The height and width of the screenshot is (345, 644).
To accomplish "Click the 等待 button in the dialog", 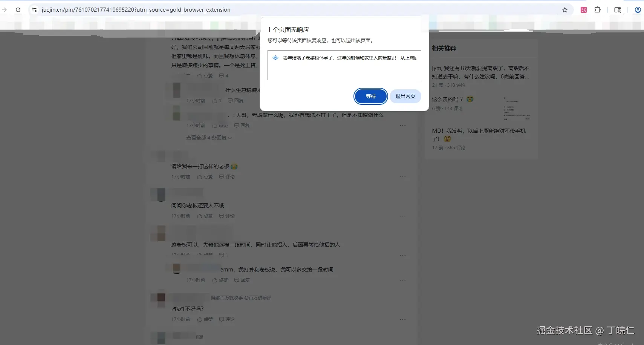I will click(370, 96).
